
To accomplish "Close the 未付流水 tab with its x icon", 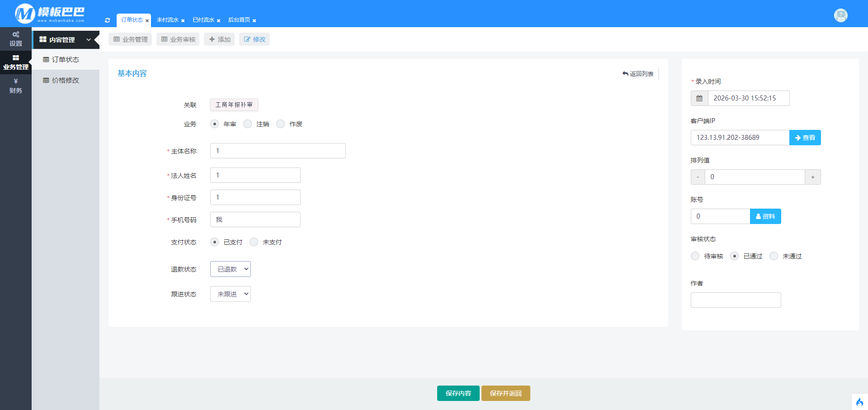I will [183, 21].
